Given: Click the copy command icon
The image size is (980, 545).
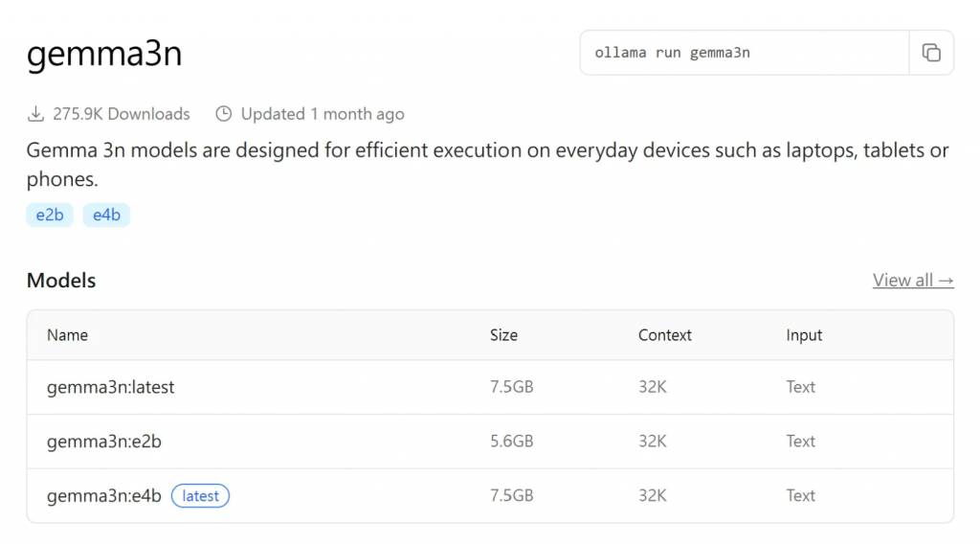Looking at the screenshot, I should pos(930,53).
